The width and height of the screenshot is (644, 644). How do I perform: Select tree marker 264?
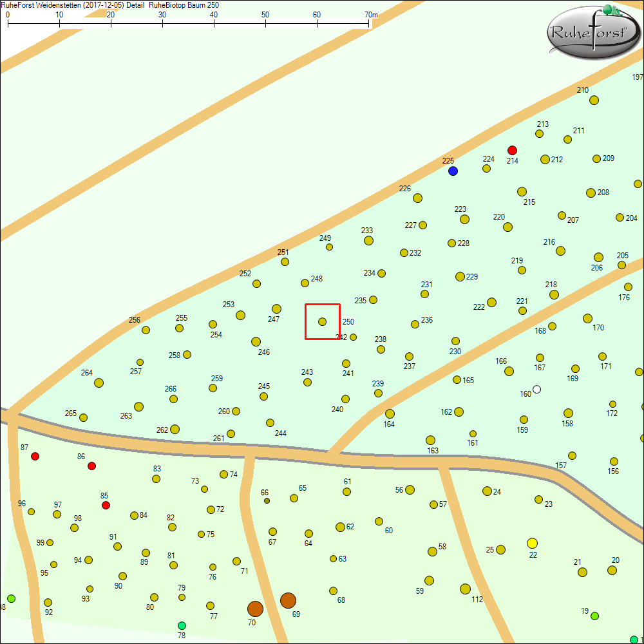coord(99,383)
